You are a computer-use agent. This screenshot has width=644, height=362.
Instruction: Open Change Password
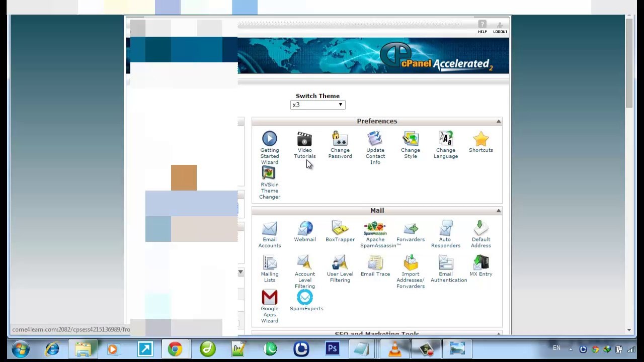(x=340, y=145)
